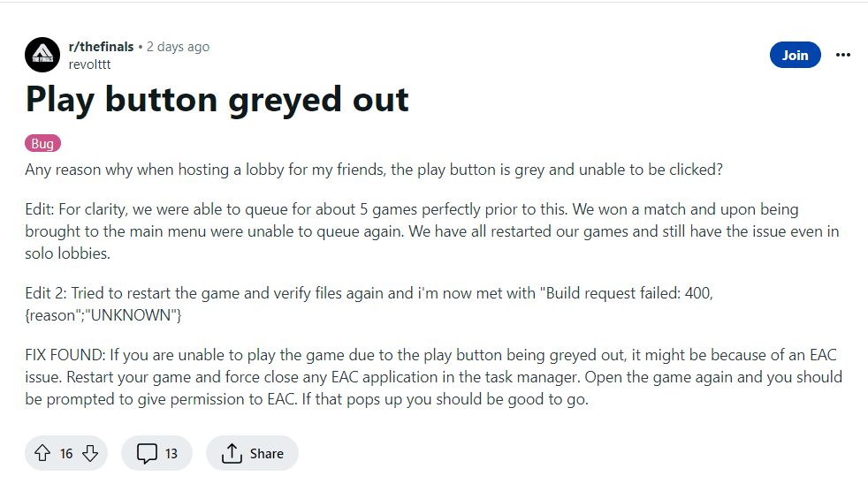The height and width of the screenshot is (491, 868).
Task: Join the r/thefinals community
Action: [x=795, y=55]
